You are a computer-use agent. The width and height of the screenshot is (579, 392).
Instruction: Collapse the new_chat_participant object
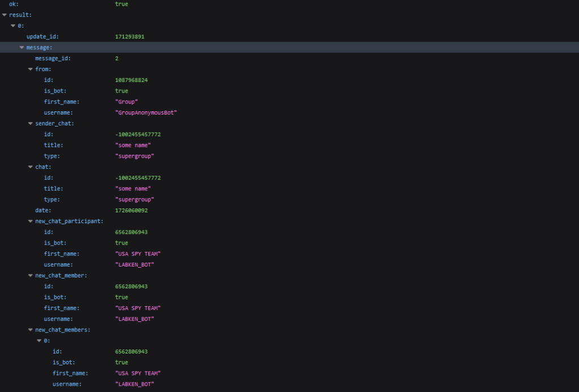(x=31, y=221)
